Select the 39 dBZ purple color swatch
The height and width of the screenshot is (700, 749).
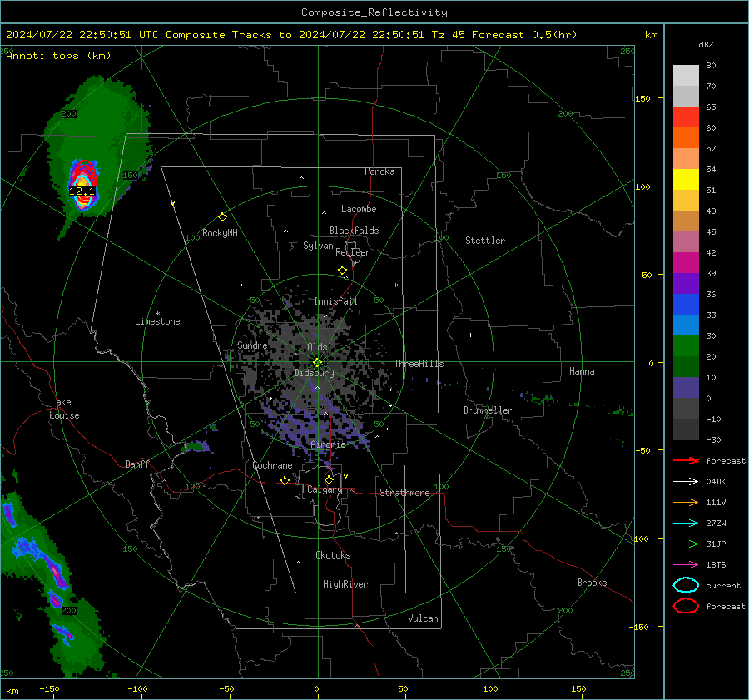[x=686, y=284]
